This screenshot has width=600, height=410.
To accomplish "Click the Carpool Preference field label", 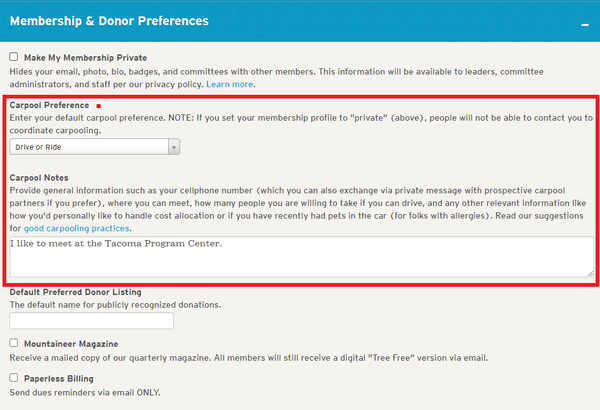I will point(50,105).
